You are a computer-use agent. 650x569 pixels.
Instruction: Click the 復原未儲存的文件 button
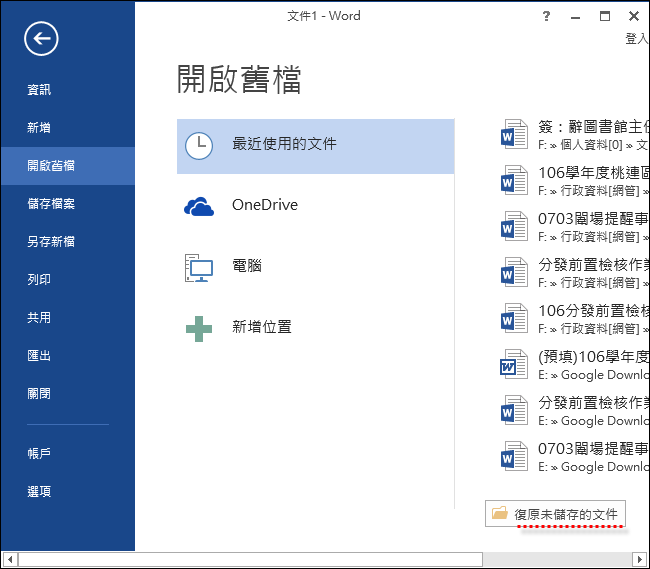[x=555, y=514]
